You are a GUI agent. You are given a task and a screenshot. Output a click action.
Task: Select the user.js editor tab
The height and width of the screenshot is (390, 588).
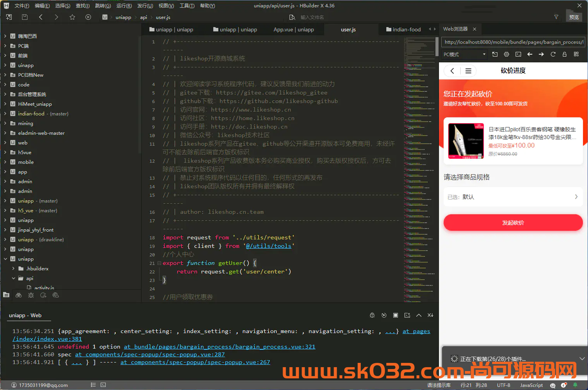pyautogui.click(x=348, y=29)
